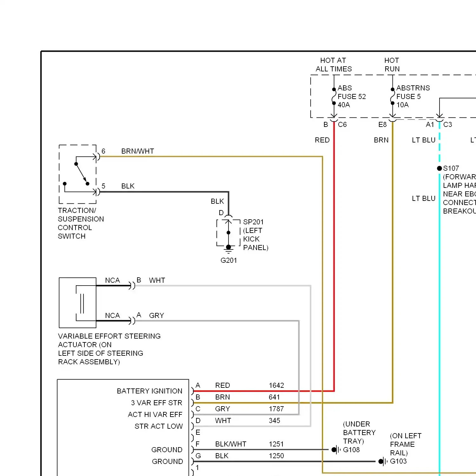Click the 3 VAR EFF STR label
This screenshot has height=476, width=476.
coord(156,403)
